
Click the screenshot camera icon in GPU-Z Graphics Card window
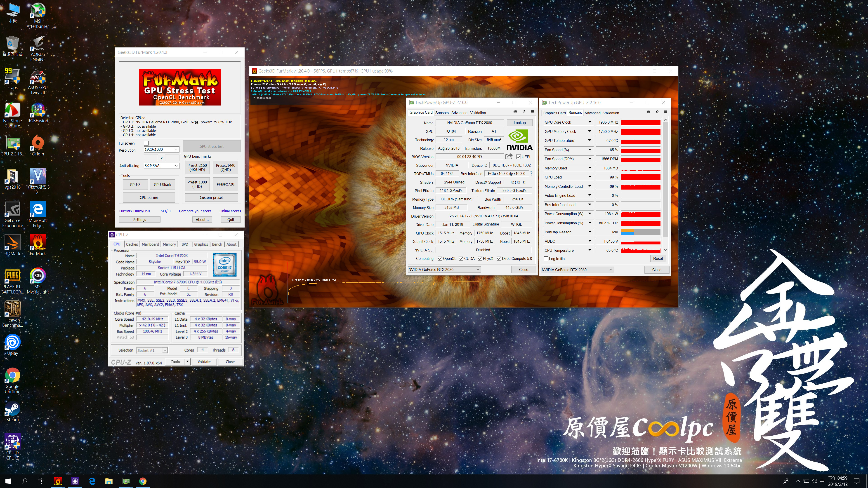pyautogui.click(x=515, y=111)
